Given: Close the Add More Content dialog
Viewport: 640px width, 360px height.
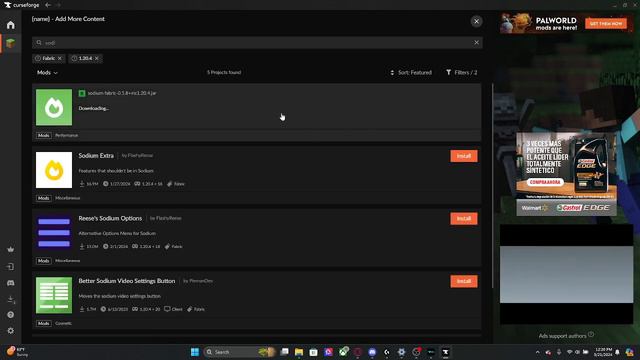Looking at the screenshot, I should (476, 21).
